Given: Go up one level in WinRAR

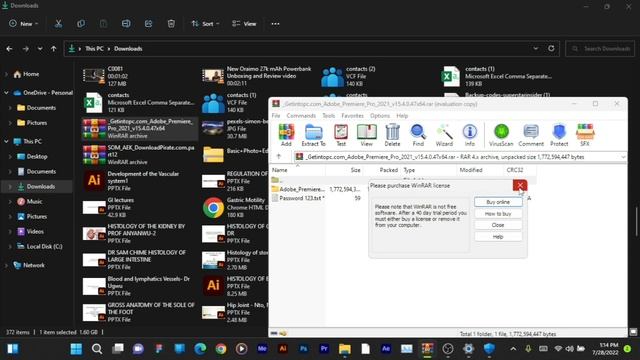Looking at the screenshot, I should click(279, 156).
